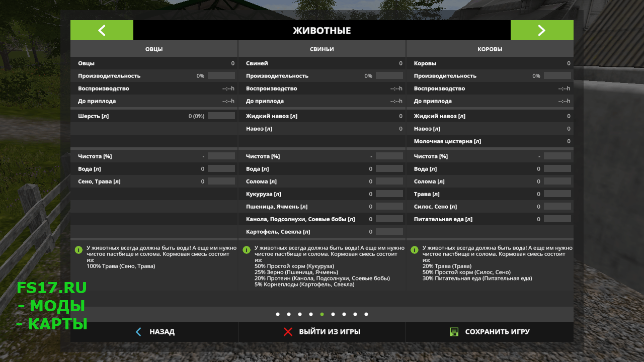Click the СВИНЬИ column header

tap(322, 49)
